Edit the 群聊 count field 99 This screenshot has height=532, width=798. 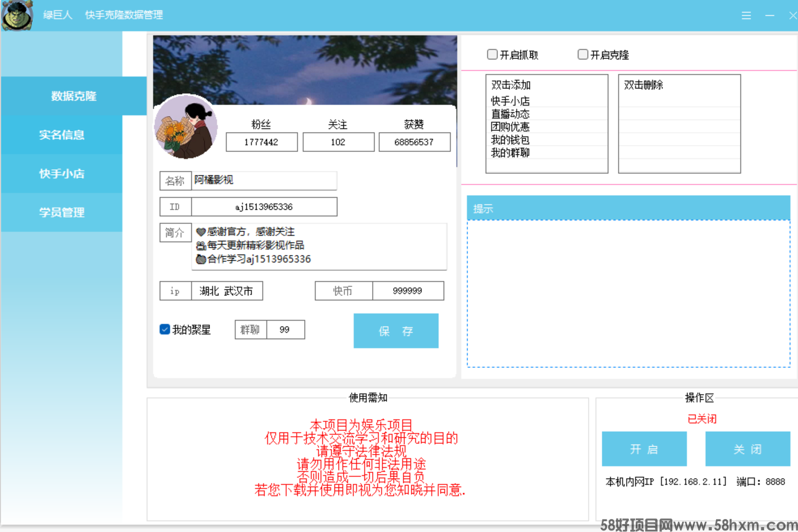(285, 330)
